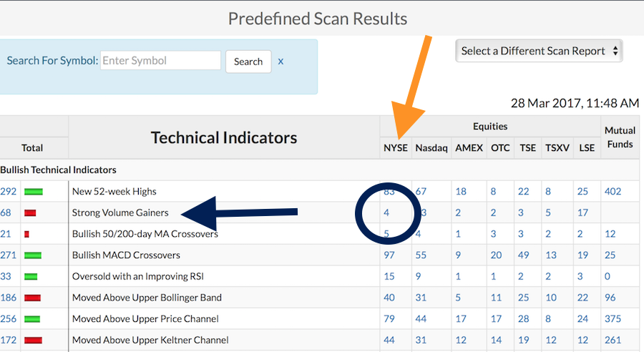Open TSXV count 5 for Strong Volume Gainers

tap(548, 212)
